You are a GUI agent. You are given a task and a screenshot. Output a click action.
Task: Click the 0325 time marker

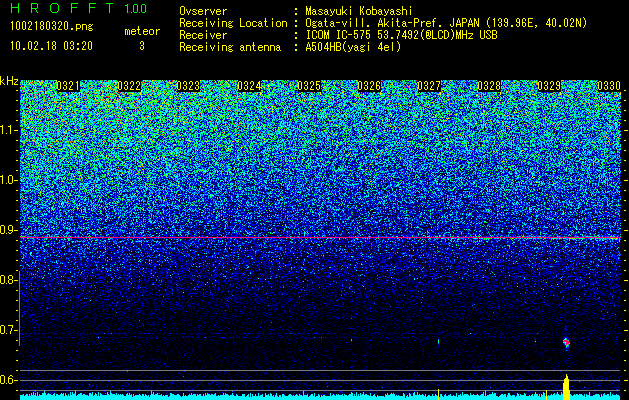[x=309, y=86]
